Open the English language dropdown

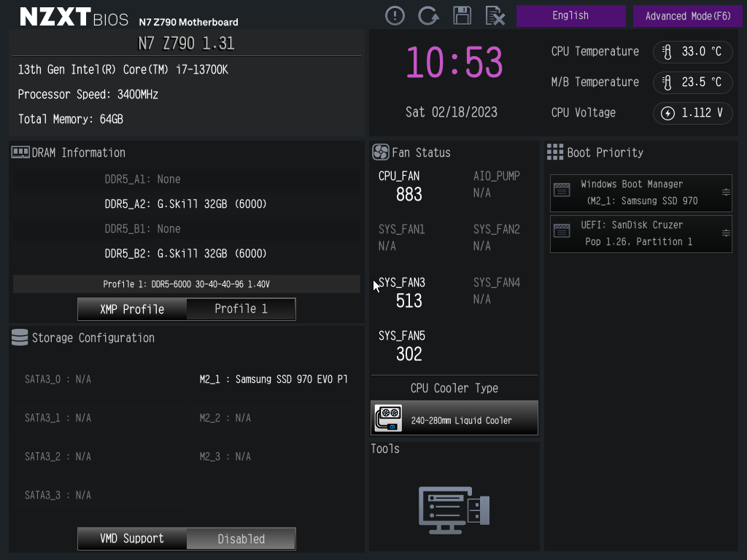pos(570,16)
